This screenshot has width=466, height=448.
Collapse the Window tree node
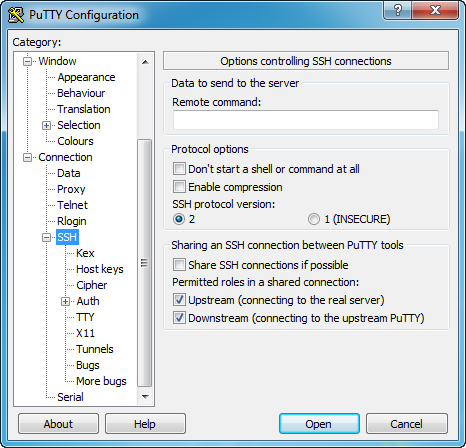(x=27, y=61)
